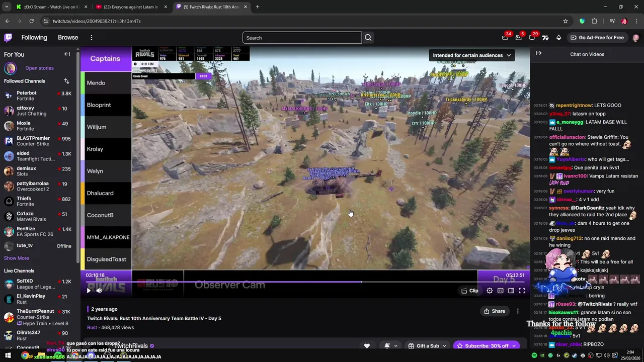Image resolution: width=644 pixels, height=362 pixels.
Task: Open Thiefs Fortnite channel
Action: pyautogui.click(x=40, y=202)
